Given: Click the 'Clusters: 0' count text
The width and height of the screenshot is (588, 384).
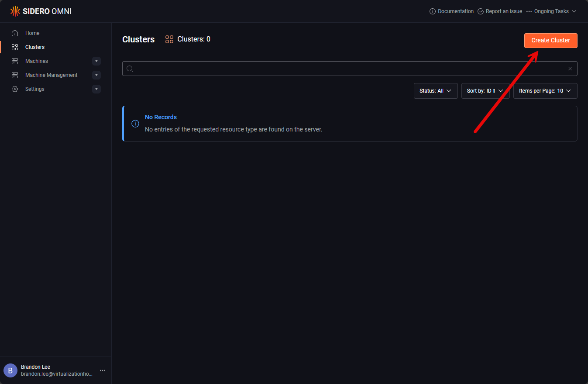Looking at the screenshot, I should 194,39.
